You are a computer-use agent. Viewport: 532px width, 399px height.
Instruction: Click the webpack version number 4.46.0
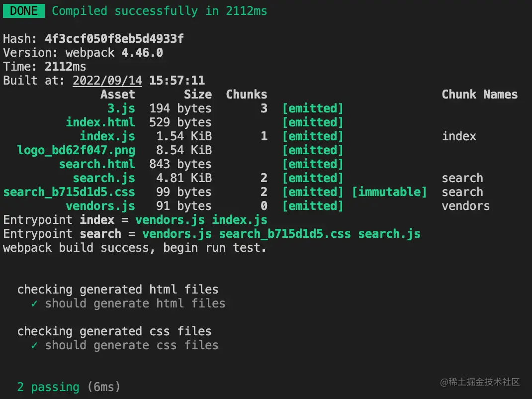142,53
